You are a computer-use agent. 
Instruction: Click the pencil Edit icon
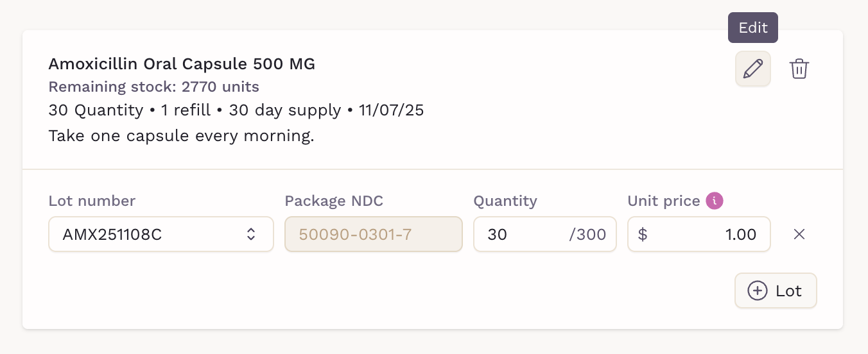pos(752,69)
